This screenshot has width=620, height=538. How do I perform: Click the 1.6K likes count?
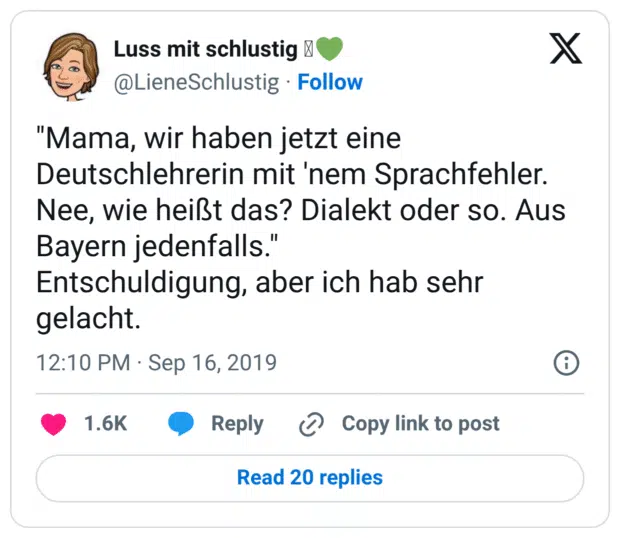coord(105,424)
